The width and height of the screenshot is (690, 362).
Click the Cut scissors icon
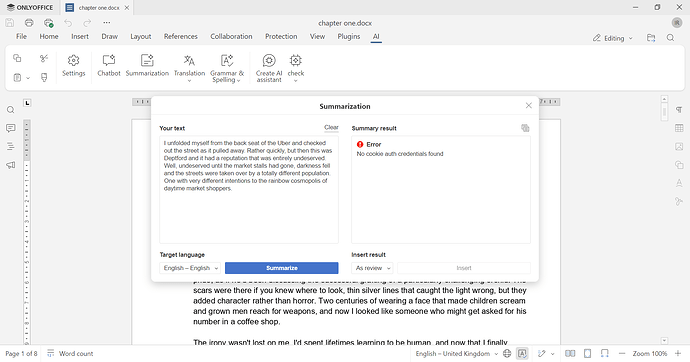(44, 58)
